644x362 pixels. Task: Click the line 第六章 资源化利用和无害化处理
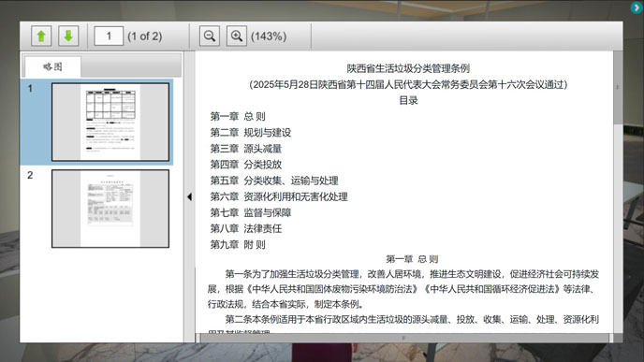(279, 196)
